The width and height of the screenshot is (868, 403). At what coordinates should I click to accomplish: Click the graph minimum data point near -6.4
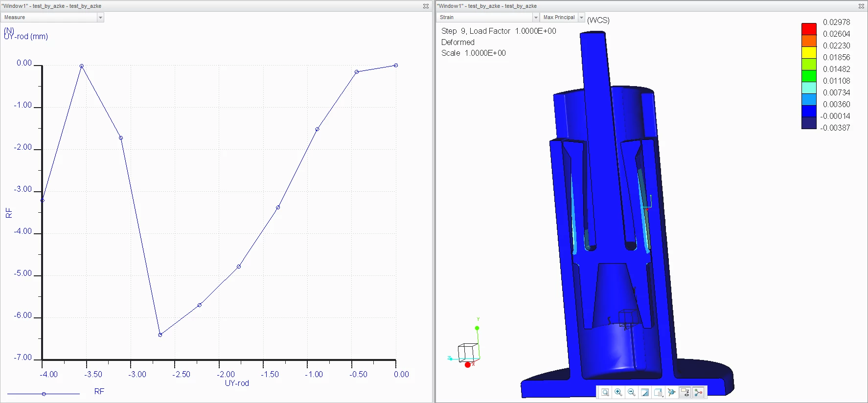[160, 335]
